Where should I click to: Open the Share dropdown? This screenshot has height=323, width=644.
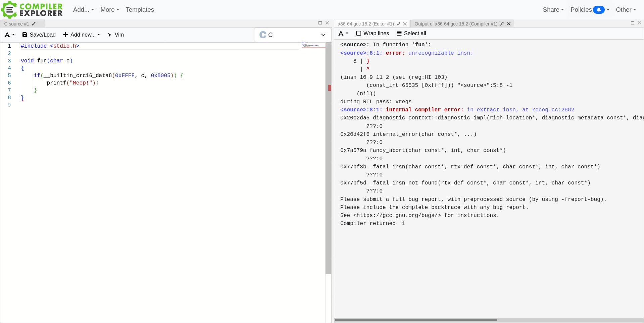click(553, 10)
